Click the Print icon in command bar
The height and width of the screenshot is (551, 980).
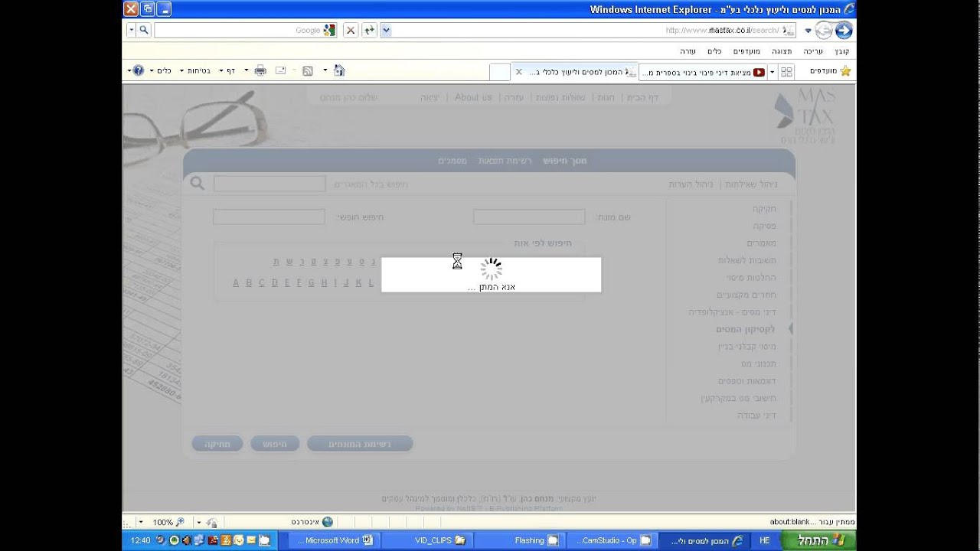pyautogui.click(x=260, y=70)
